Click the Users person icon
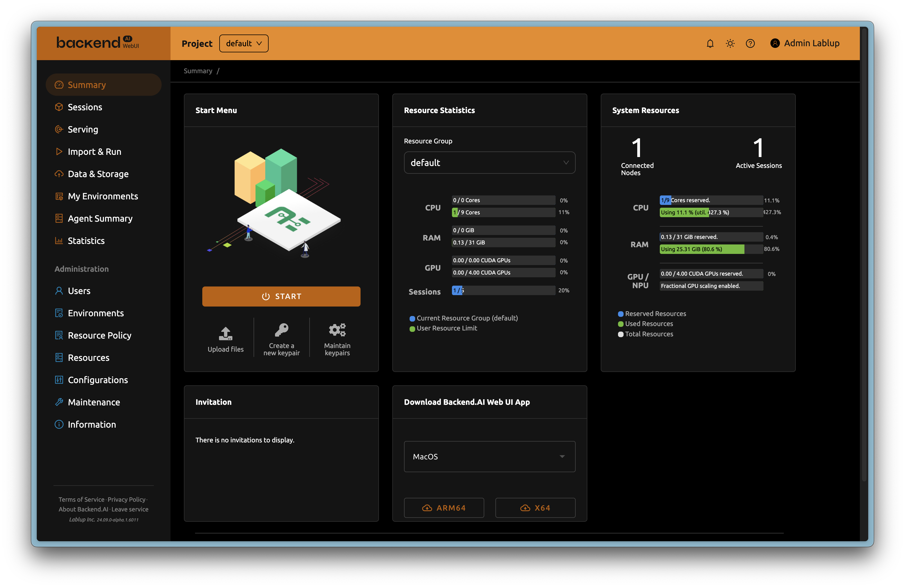 click(59, 291)
